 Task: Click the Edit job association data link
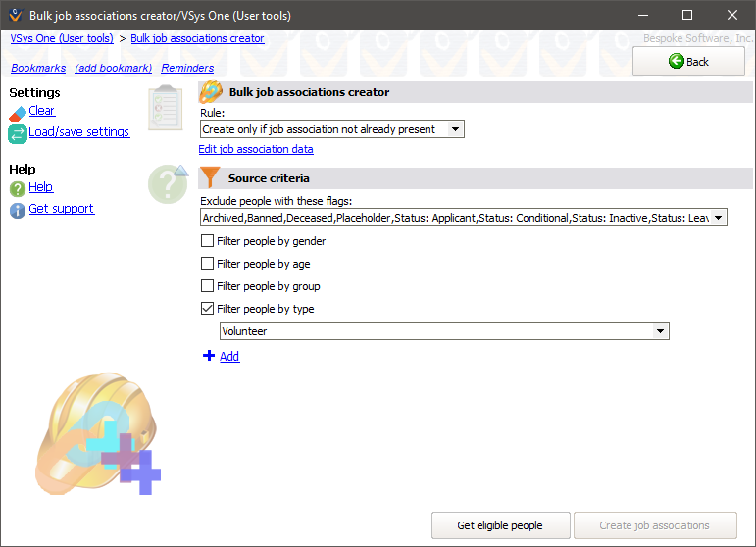[x=256, y=149]
